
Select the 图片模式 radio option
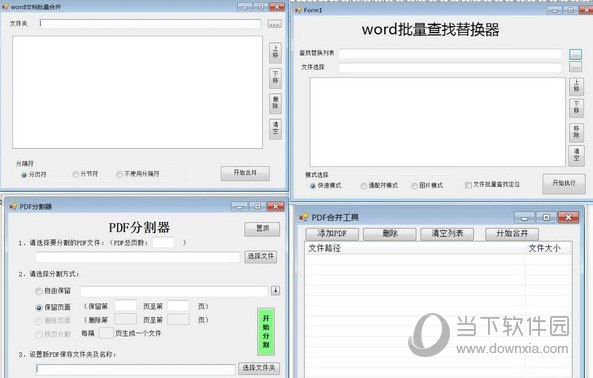(x=427, y=186)
